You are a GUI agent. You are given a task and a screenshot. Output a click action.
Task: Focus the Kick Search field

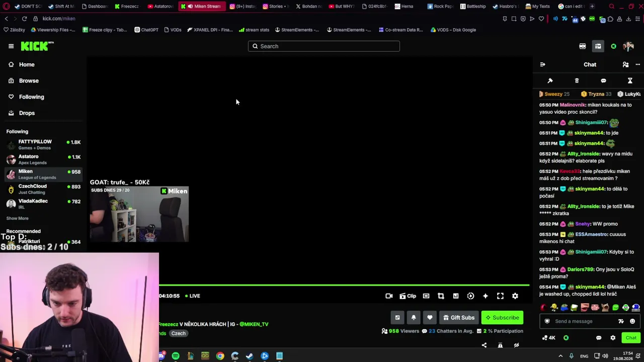[x=324, y=46]
